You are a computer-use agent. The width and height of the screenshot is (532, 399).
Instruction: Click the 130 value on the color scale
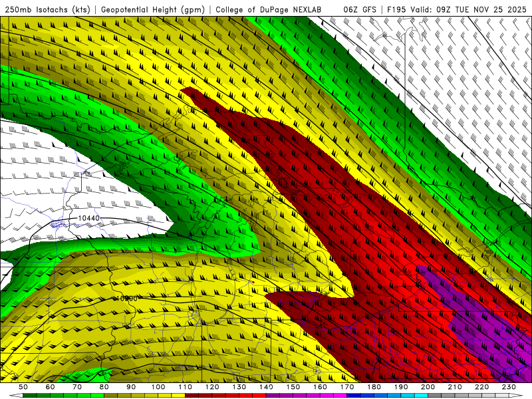(239, 387)
